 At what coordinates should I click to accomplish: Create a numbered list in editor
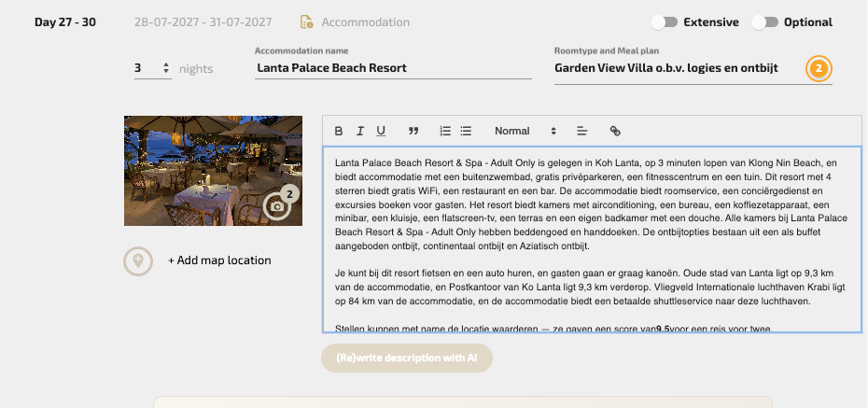(445, 131)
